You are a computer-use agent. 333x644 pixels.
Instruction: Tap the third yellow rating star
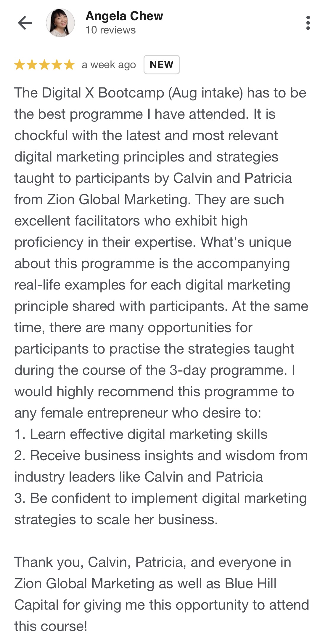[44, 65]
